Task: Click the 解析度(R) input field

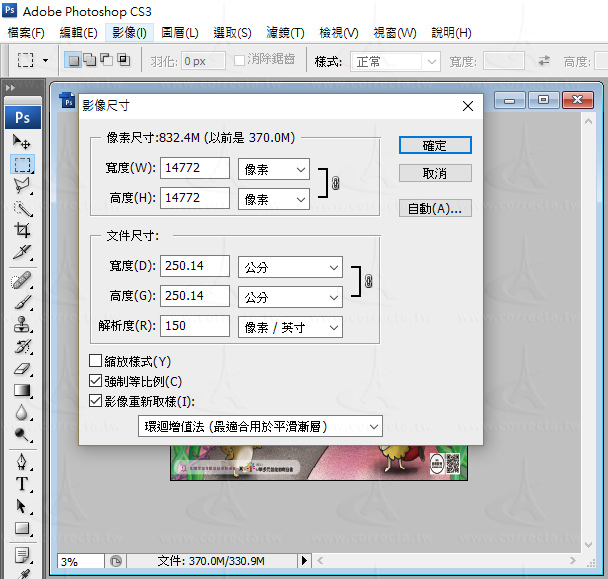Action: [x=194, y=327]
